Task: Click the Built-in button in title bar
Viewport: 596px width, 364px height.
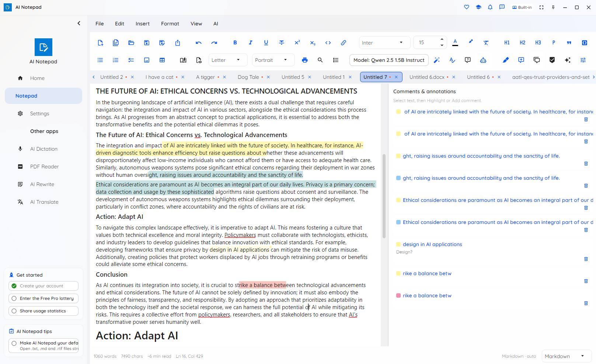Action: [x=522, y=7]
